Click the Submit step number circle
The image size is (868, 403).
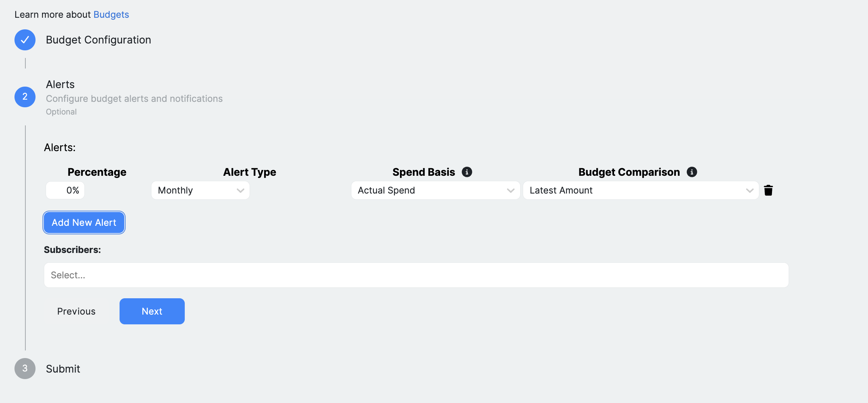pyautogui.click(x=25, y=368)
